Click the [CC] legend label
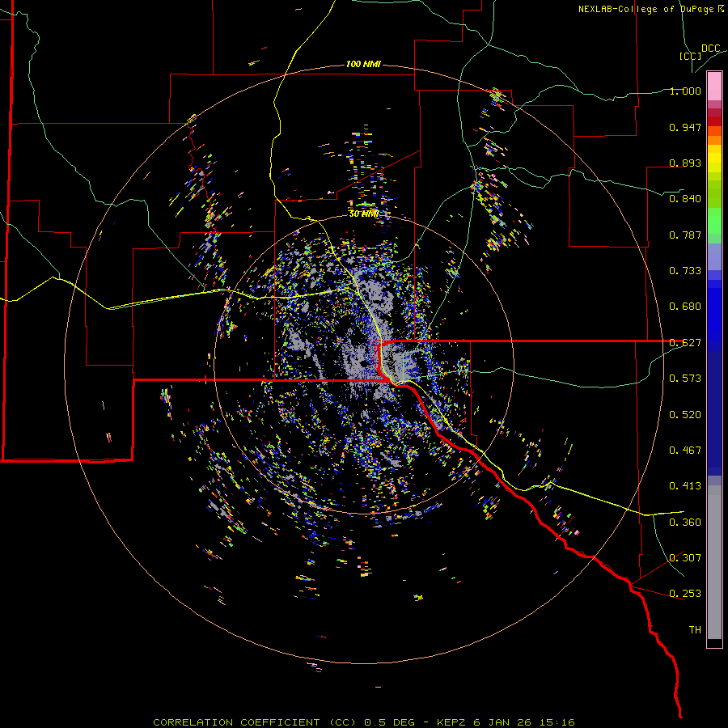 (690, 56)
